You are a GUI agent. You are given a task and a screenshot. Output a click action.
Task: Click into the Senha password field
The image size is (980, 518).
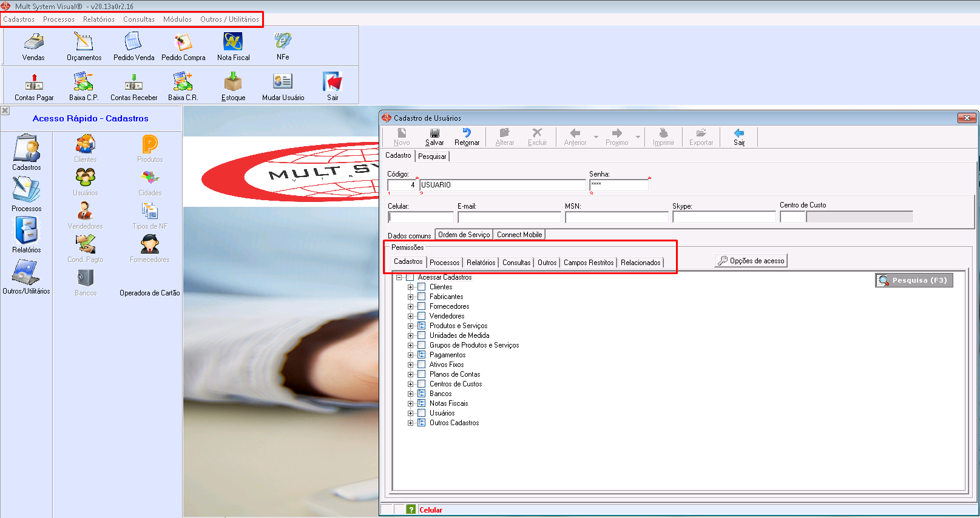pyautogui.click(x=619, y=184)
